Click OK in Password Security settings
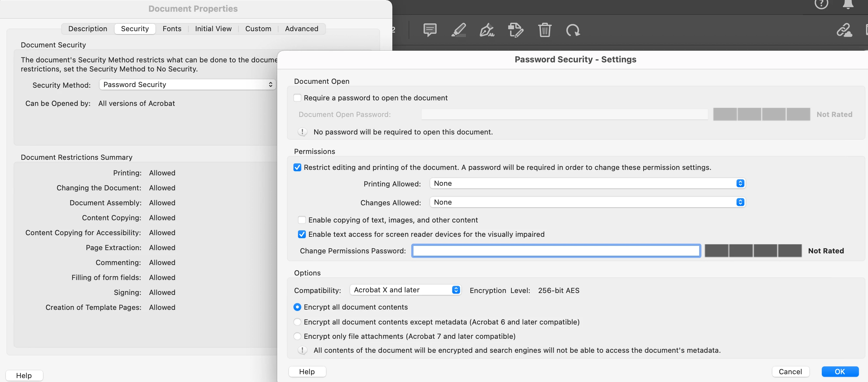Image resolution: width=868 pixels, height=382 pixels. pyautogui.click(x=839, y=372)
